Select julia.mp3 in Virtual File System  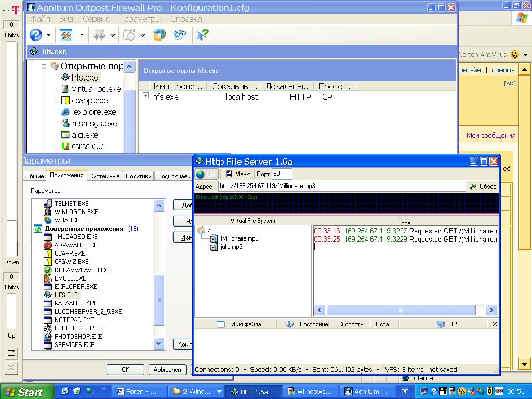[231, 247]
